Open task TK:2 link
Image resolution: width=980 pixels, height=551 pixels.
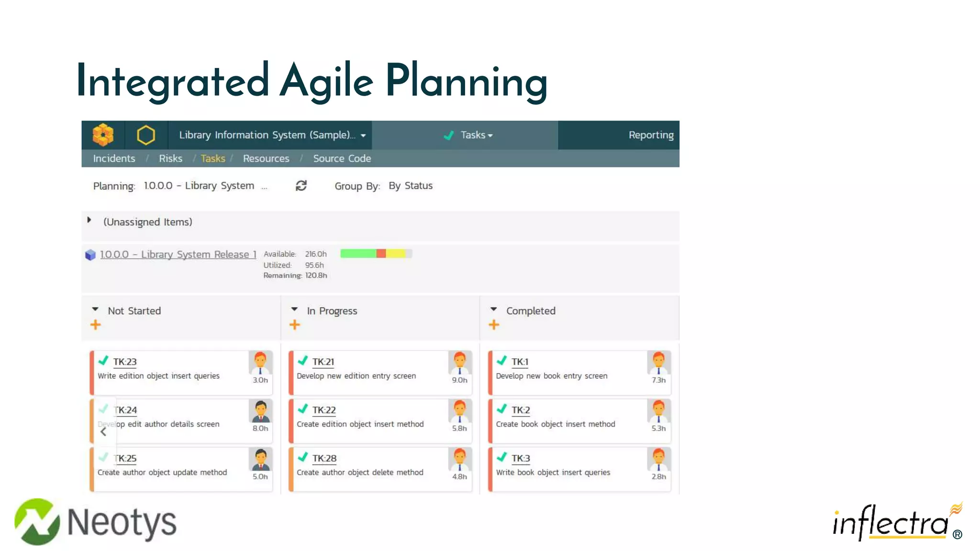coord(521,410)
